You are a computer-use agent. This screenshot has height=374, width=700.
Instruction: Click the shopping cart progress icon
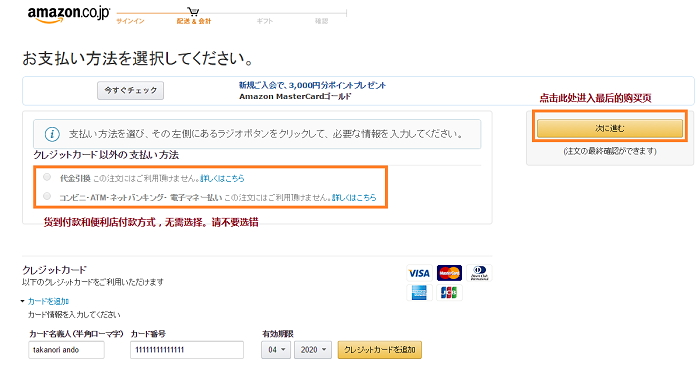click(x=193, y=11)
